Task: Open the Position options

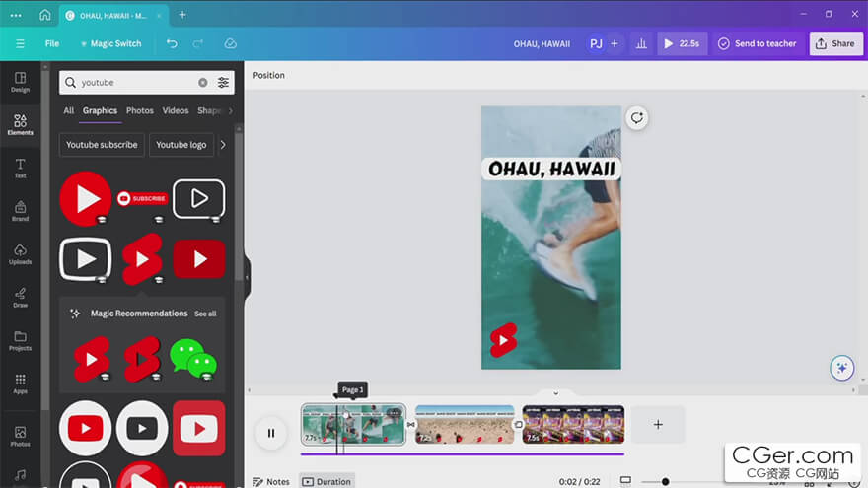Action: coord(269,75)
